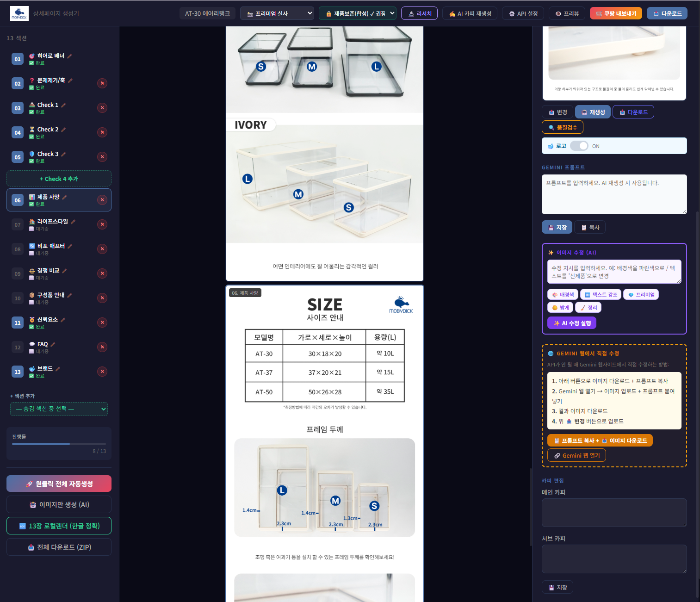
Task: Open the 프리뷰 view
Action: 567,13
